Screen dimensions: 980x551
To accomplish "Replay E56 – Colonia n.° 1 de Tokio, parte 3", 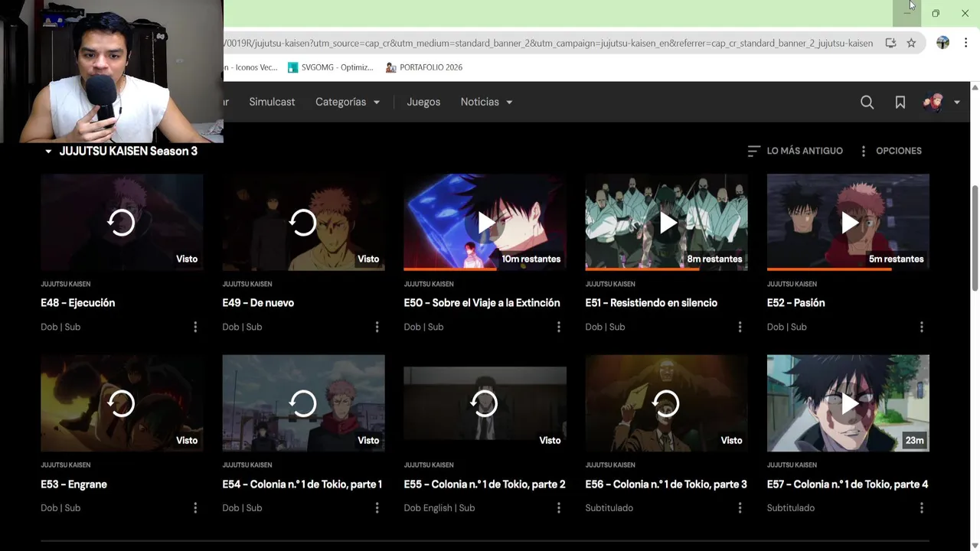I will point(666,403).
